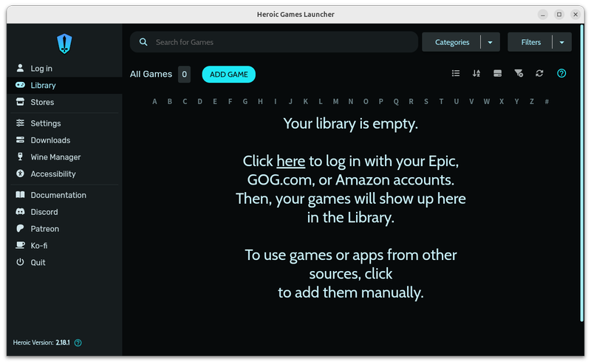Go to the Downloads page
This screenshot has width=591, height=364.
pyautogui.click(x=64, y=140)
